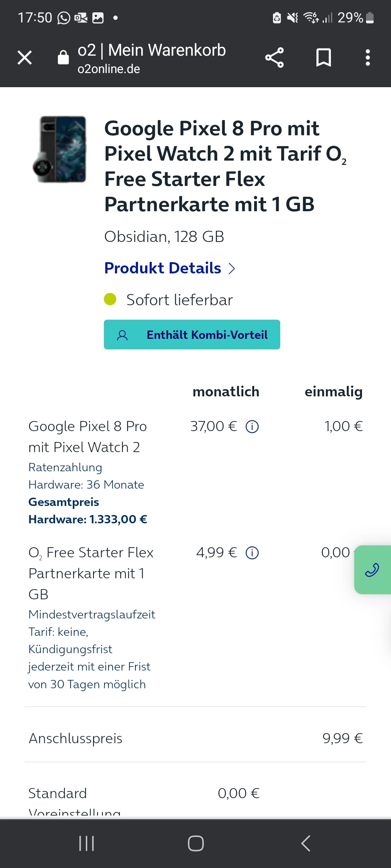The height and width of the screenshot is (868, 391).
Task: Show info for 4,99 € tariff price
Action: [x=252, y=553]
